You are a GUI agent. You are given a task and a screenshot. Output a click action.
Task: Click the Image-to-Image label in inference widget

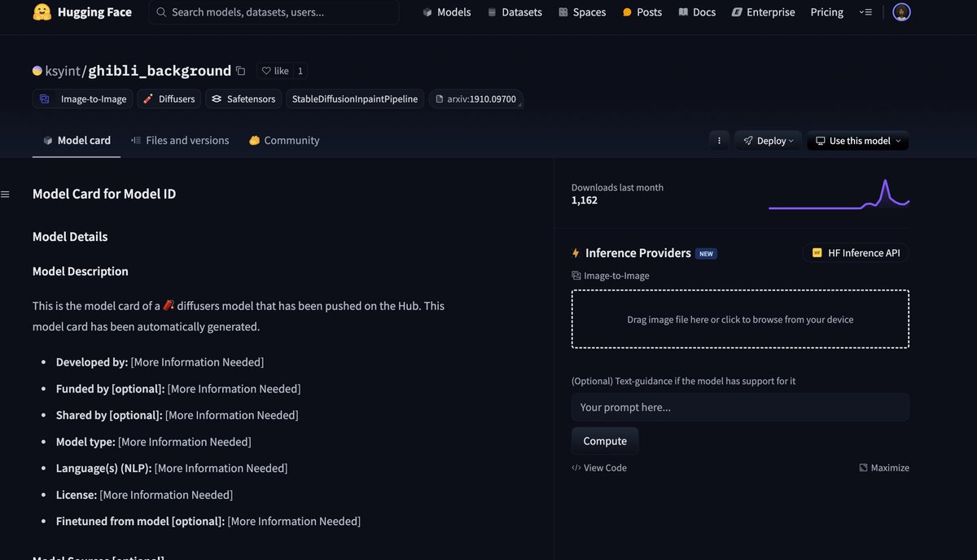tap(611, 276)
